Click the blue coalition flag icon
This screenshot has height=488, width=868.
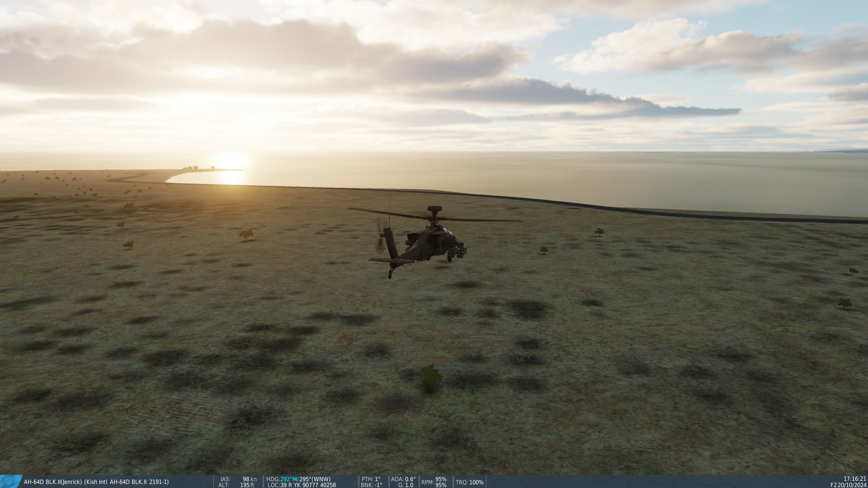point(11,481)
